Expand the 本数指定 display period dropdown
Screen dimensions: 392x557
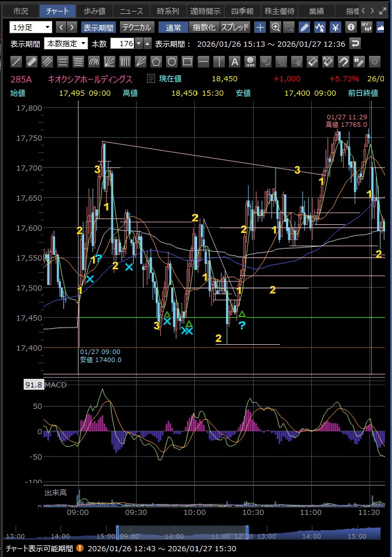(x=66, y=44)
